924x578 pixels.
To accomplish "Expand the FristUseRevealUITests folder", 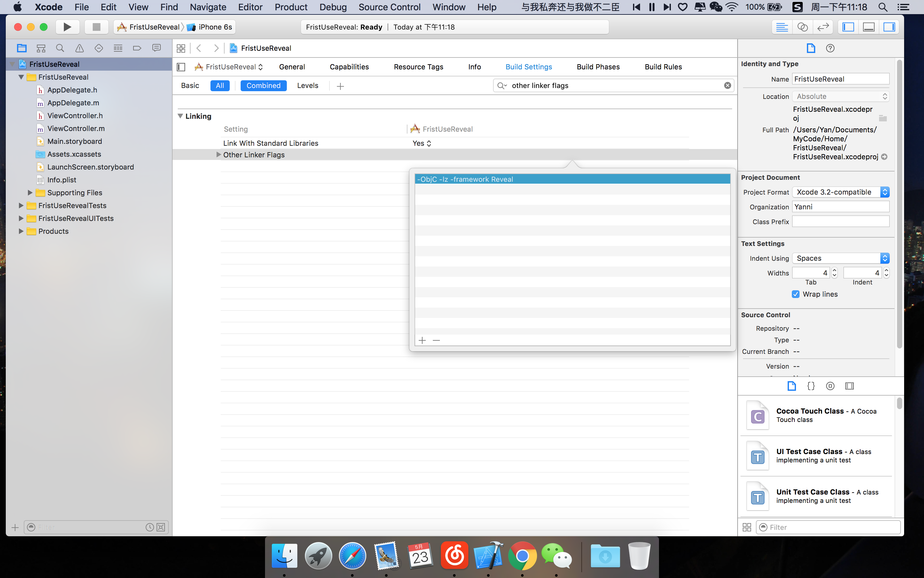I will [x=21, y=218].
